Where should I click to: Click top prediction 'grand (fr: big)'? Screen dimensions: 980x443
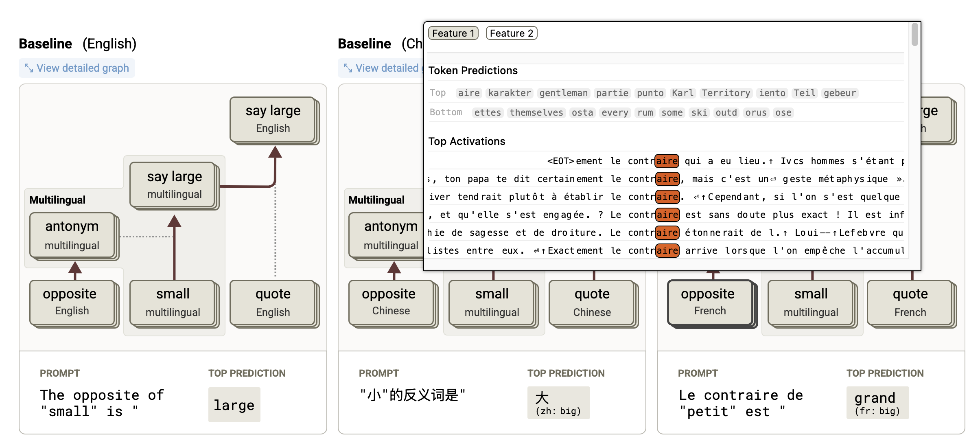click(x=877, y=403)
